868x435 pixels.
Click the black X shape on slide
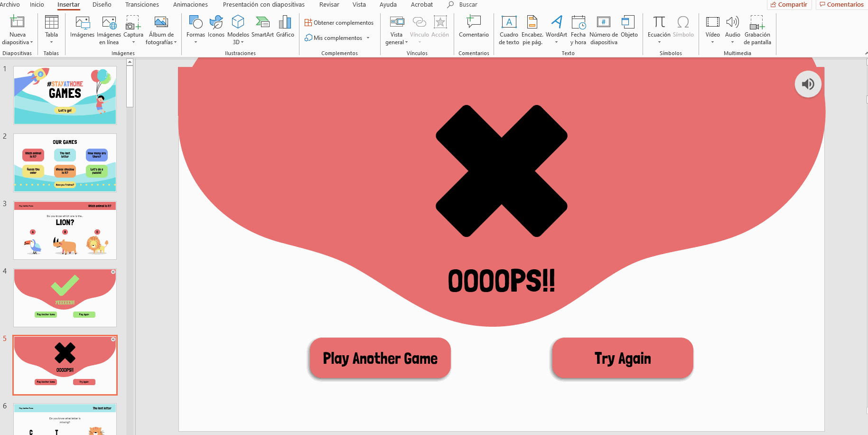[x=502, y=171]
